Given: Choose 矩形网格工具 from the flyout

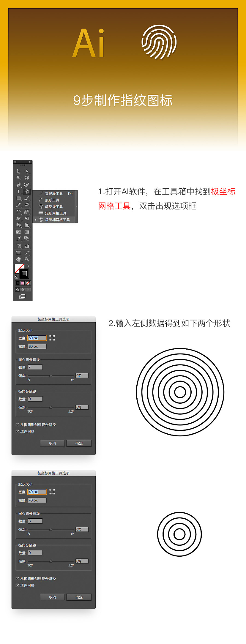Looking at the screenshot, I should [54, 213].
